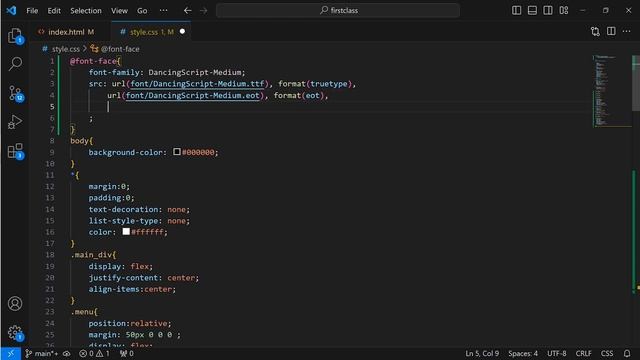Click style.css in the breadcrumb
This screenshot has height=360, width=640.
coord(65,49)
